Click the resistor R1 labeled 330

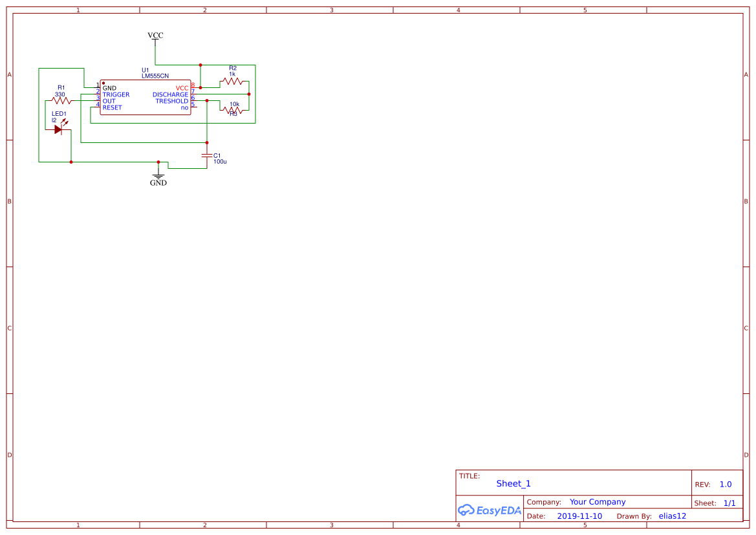(60, 100)
